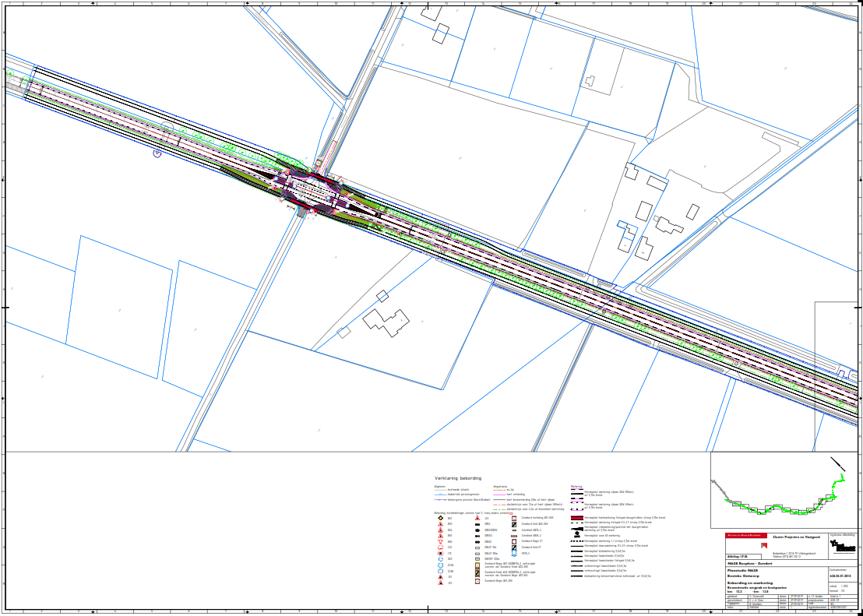Click the 'Bebording en markering' drawing title
The height and width of the screenshot is (616, 863).
point(749,582)
